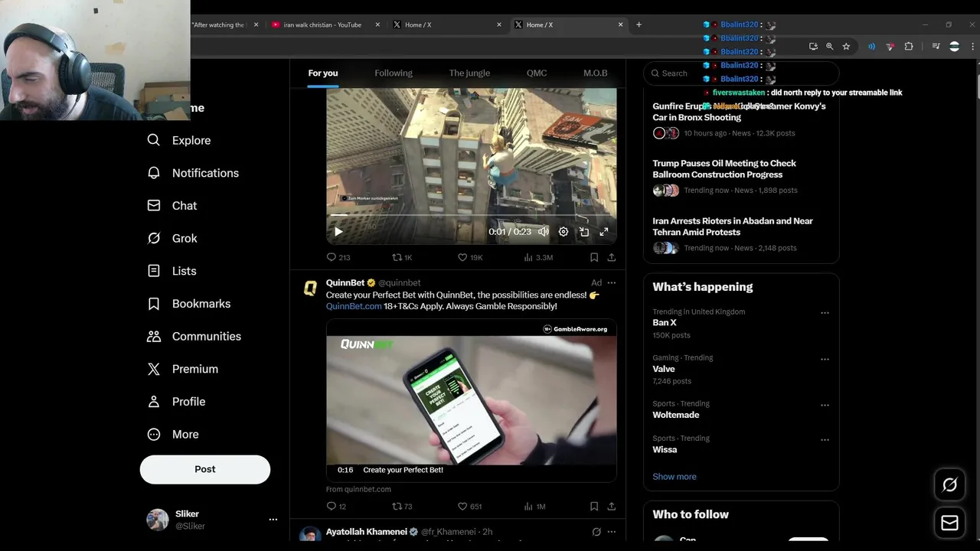Viewport: 980px width, 551px height.
Task: Switch to the M.O.B tab
Action: (x=595, y=73)
